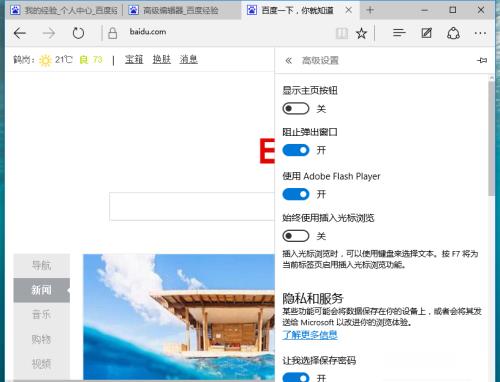
Task: Click the Baidu search box
Action: click(192, 206)
